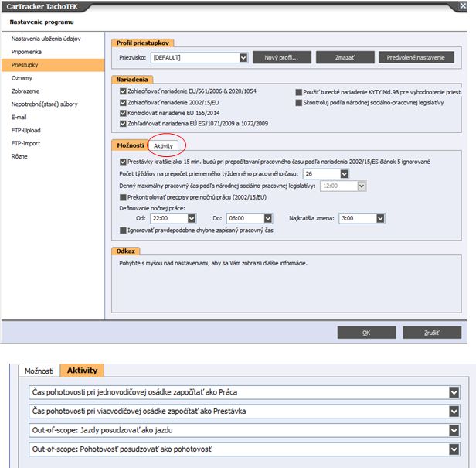Close the CarTracker TachoTEK dialog
This screenshot has width=476, height=468.
pos(463,5)
